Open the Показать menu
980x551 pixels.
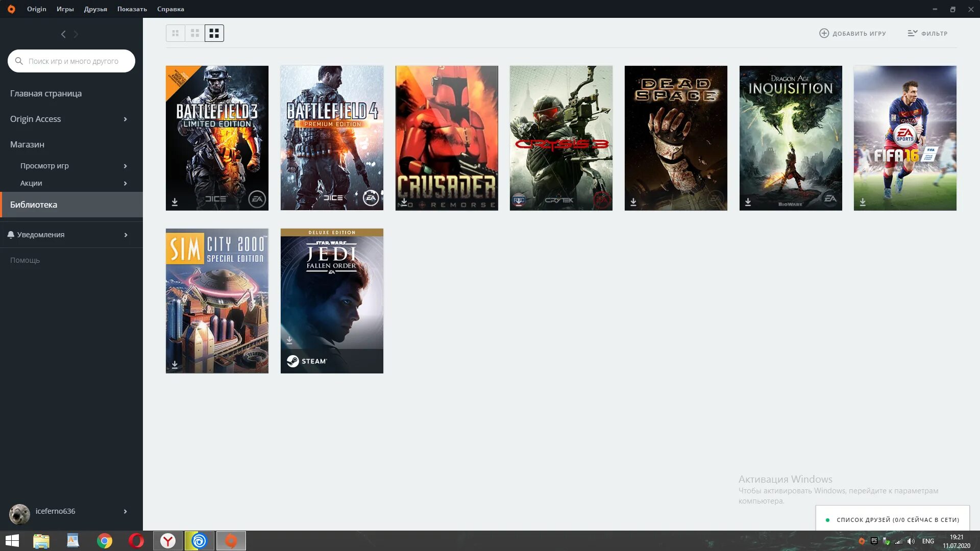pyautogui.click(x=132, y=9)
